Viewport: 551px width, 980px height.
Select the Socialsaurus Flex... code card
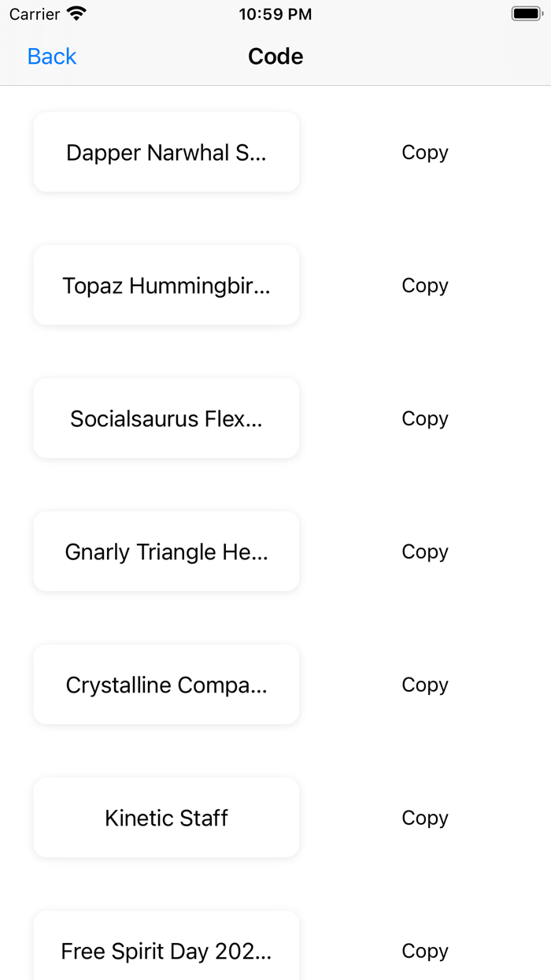[x=165, y=418]
